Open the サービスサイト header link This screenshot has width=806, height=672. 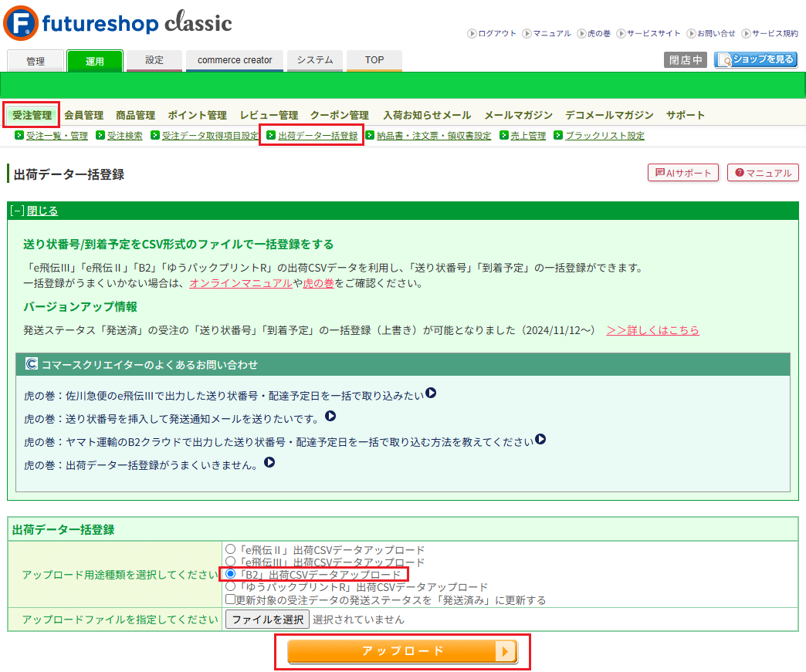[x=653, y=33]
